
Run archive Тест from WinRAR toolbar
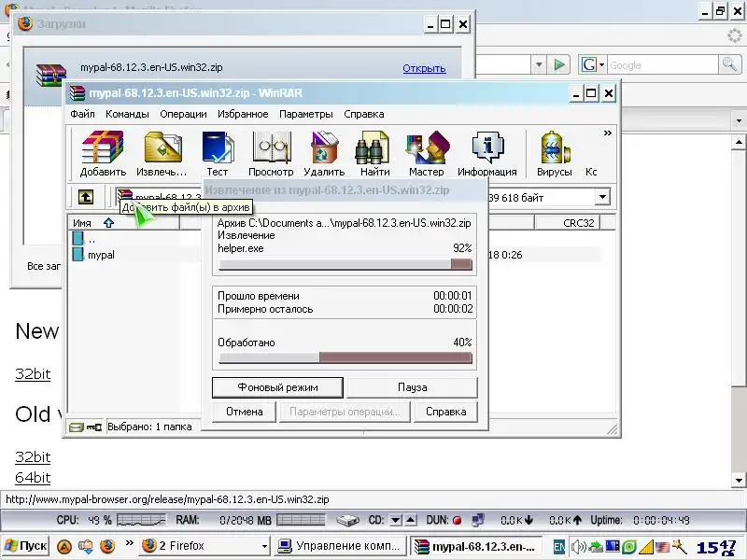(218, 153)
